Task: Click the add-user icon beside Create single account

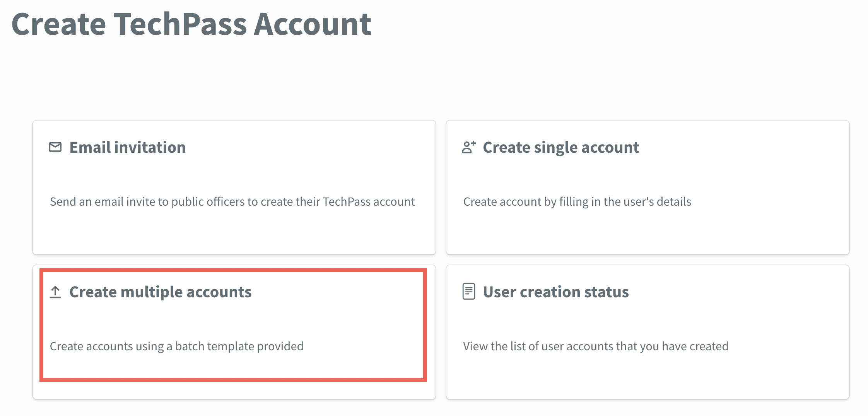Action: coord(468,147)
